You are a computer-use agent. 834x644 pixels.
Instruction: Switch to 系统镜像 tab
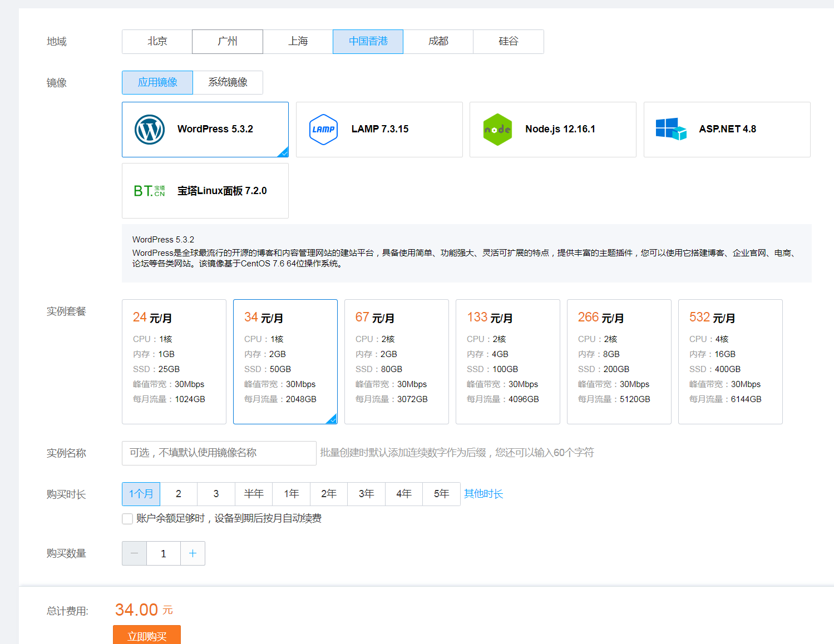click(x=228, y=83)
